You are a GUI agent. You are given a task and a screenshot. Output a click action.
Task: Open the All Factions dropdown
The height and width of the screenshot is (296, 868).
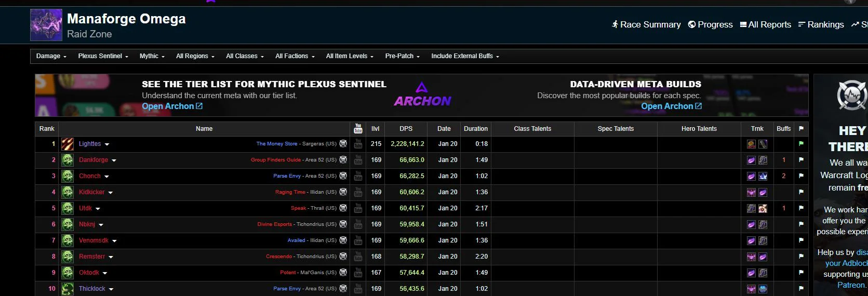[295, 56]
